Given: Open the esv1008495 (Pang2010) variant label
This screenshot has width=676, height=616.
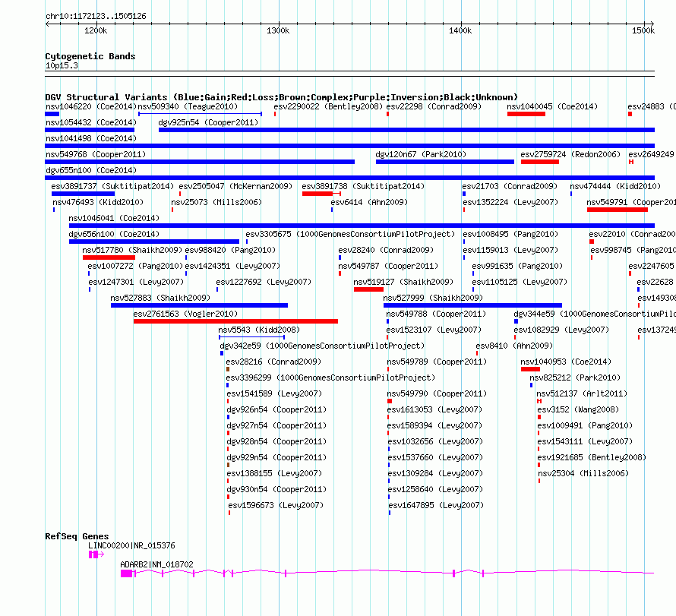Looking at the screenshot, I should pos(510,234).
